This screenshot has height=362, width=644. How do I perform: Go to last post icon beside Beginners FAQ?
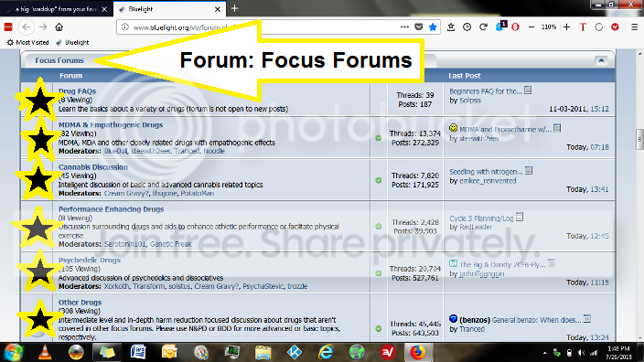[x=528, y=90]
